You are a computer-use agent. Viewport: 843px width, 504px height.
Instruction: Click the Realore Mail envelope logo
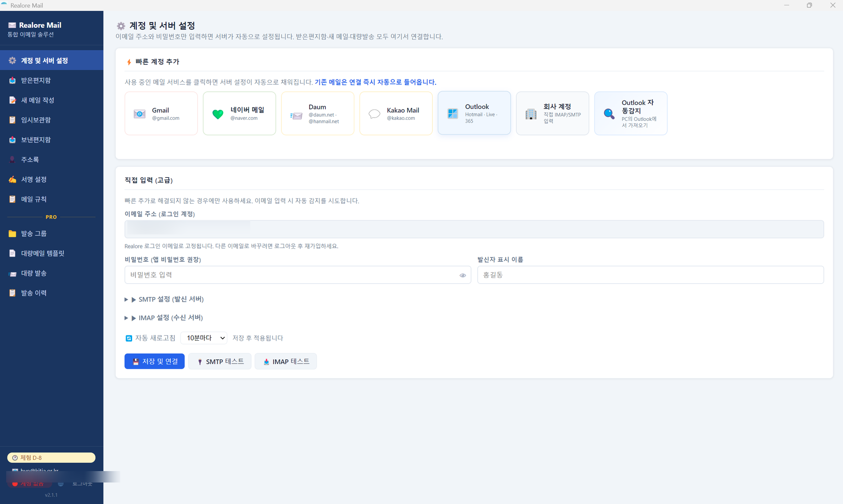coord(12,25)
